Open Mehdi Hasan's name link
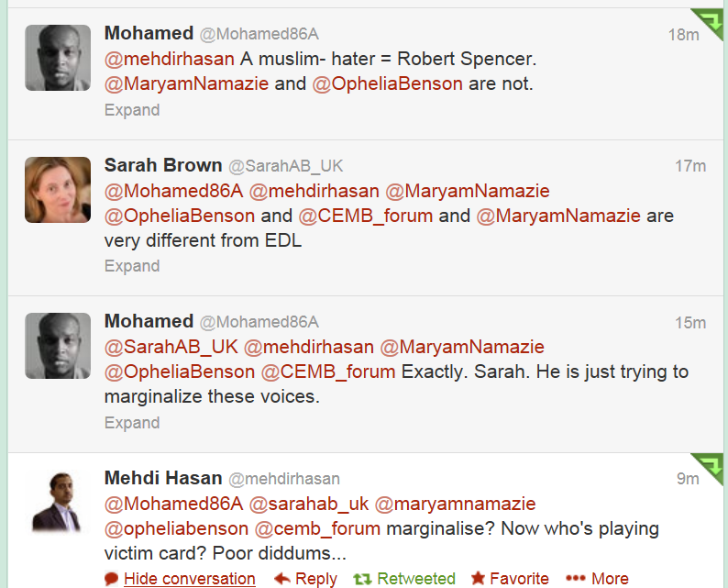Viewport: 728px width, 588px height. [x=163, y=478]
